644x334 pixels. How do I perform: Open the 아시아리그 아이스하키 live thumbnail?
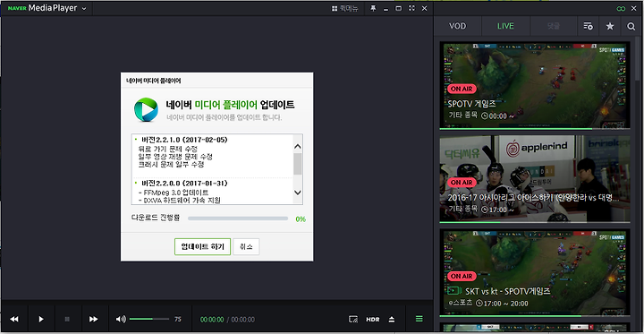[x=535, y=179]
